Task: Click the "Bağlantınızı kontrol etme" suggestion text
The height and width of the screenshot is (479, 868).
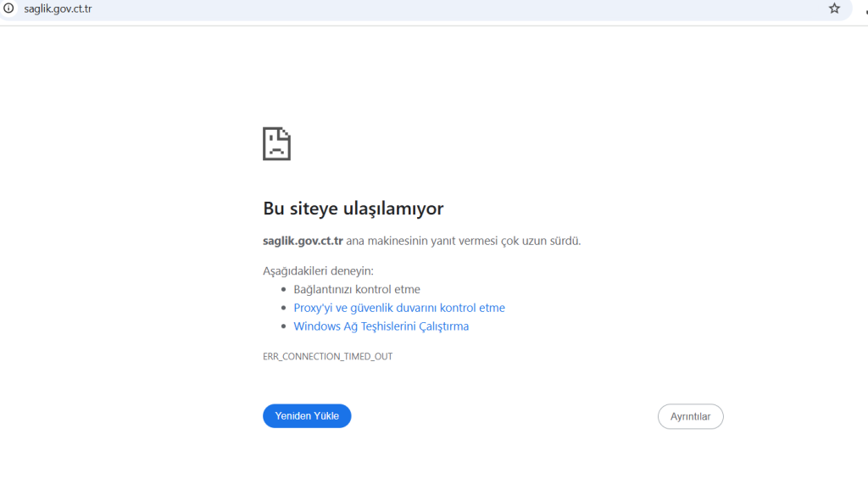Action: (x=356, y=289)
